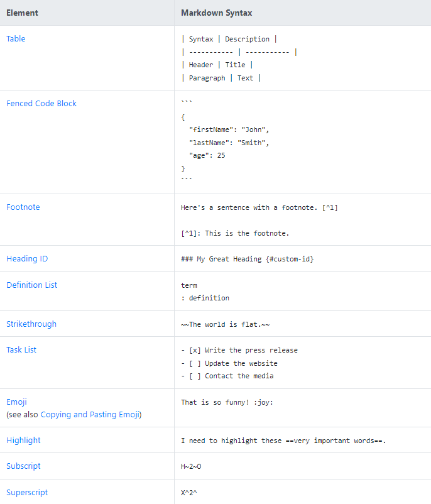Image resolution: width=431 pixels, height=504 pixels.
Task: Click the "firstName": "John" code line
Action: click(x=229, y=129)
